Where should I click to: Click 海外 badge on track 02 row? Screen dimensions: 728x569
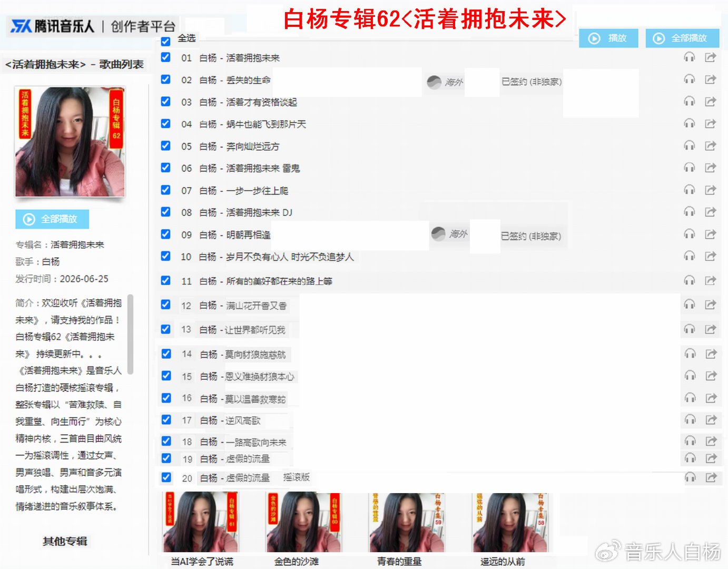(445, 82)
